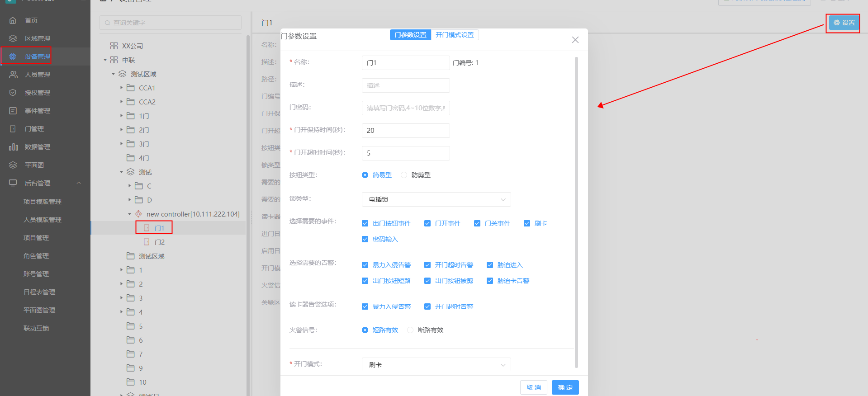
Task: Click the dialog's vertical scrollbar
Action: tap(576, 212)
